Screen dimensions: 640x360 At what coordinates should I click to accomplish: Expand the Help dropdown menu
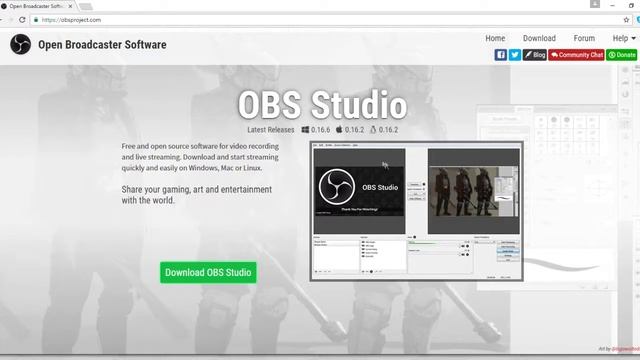(x=624, y=38)
